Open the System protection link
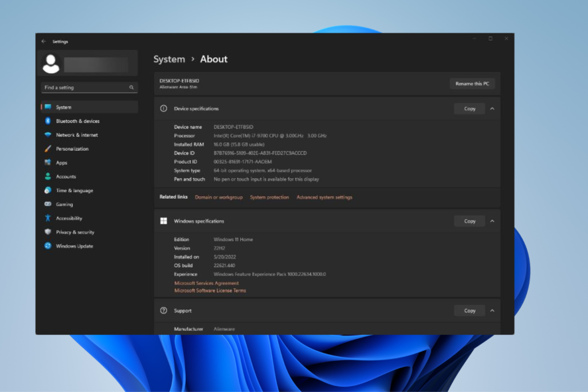 pyautogui.click(x=269, y=197)
